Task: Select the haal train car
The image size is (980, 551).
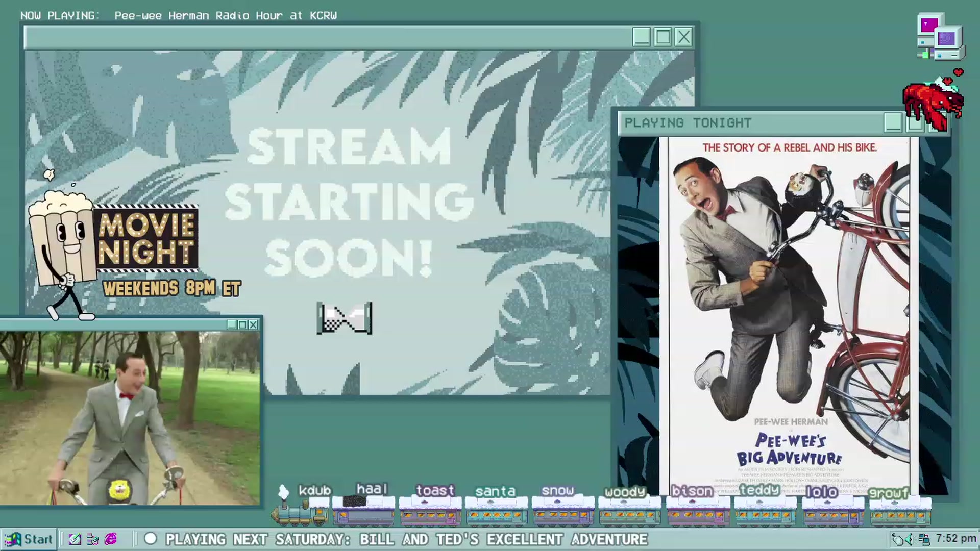Action: click(x=364, y=510)
